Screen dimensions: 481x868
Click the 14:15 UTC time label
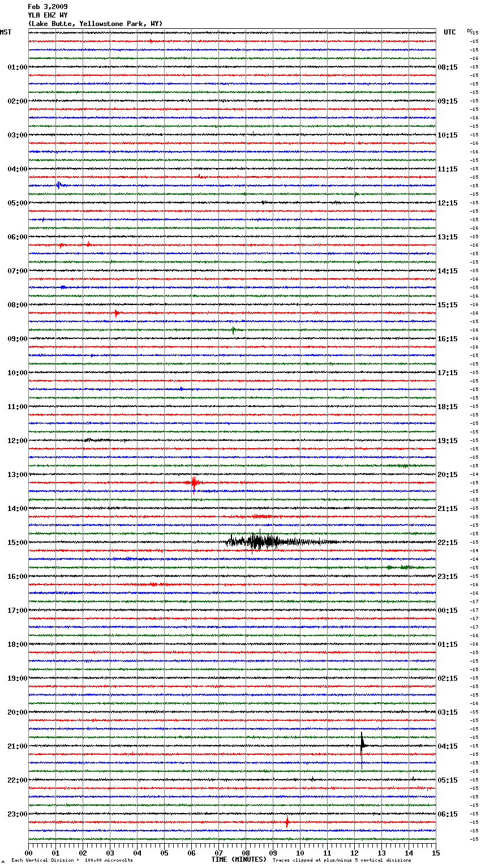pos(448,271)
